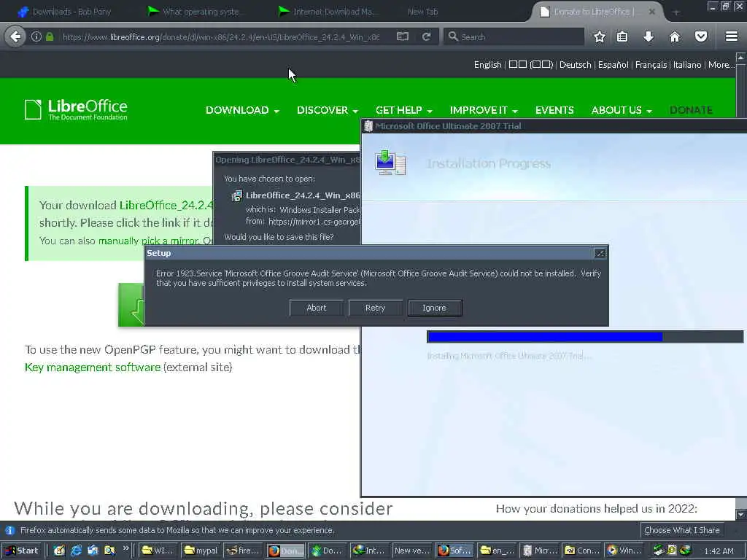
Task: Expand the GET HELP menu
Action: click(403, 110)
